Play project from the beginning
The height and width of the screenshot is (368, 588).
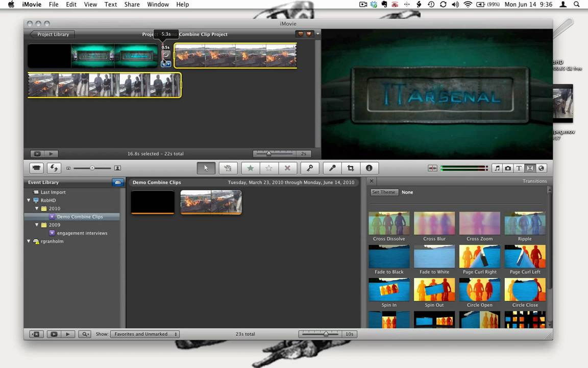click(x=51, y=153)
